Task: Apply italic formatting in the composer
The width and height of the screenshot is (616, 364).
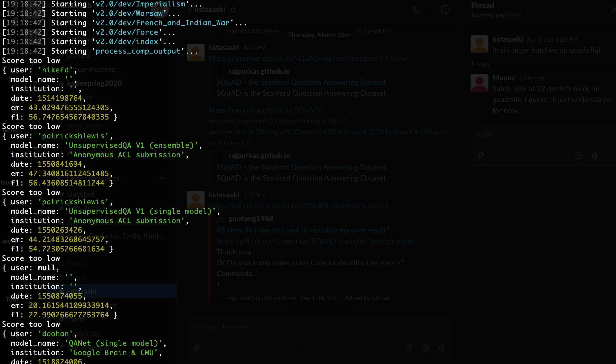Action: click(x=233, y=348)
